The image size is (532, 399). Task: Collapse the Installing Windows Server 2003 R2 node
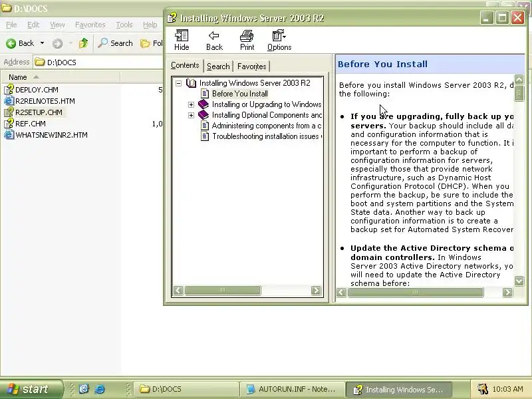coord(178,83)
